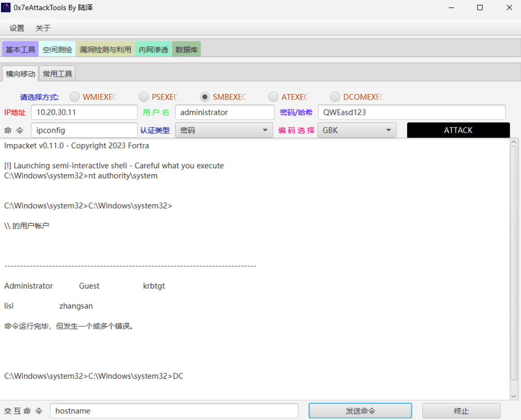Select the ATEXEC radio option

pos(273,97)
